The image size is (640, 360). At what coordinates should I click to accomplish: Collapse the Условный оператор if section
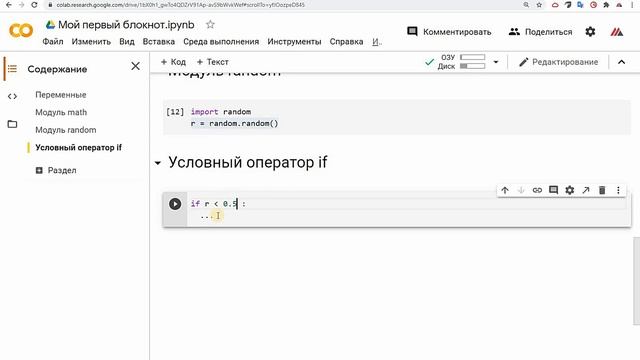point(158,163)
